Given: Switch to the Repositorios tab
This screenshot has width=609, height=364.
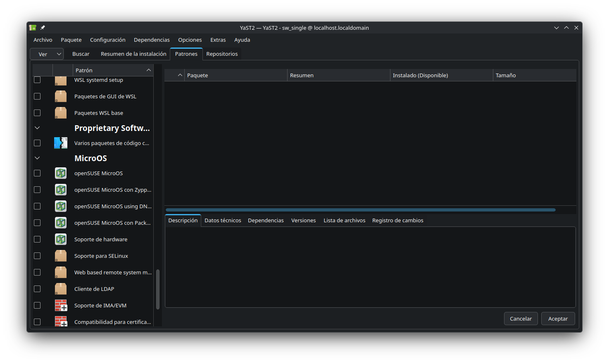Looking at the screenshot, I should tap(222, 54).
